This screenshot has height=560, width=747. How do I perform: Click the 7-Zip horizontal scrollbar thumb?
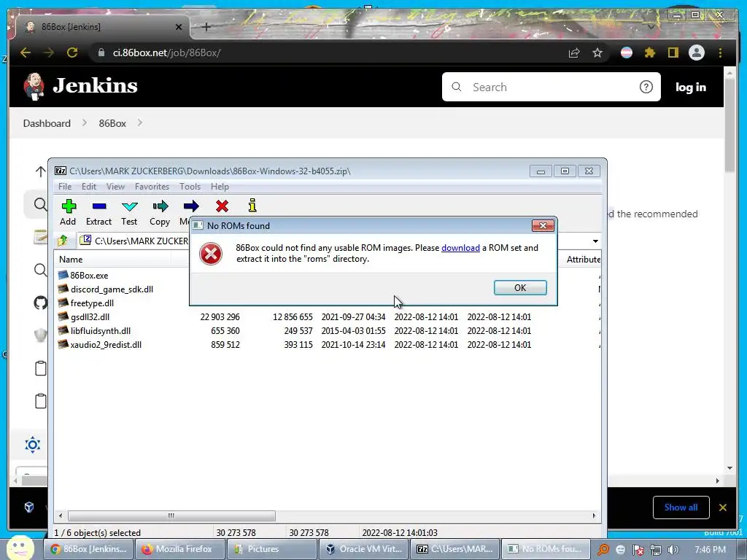click(x=171, y=516)
